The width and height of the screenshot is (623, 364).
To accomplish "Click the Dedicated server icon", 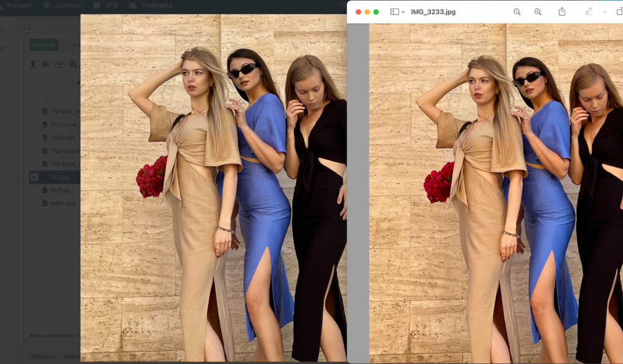I will click(133, 5).
